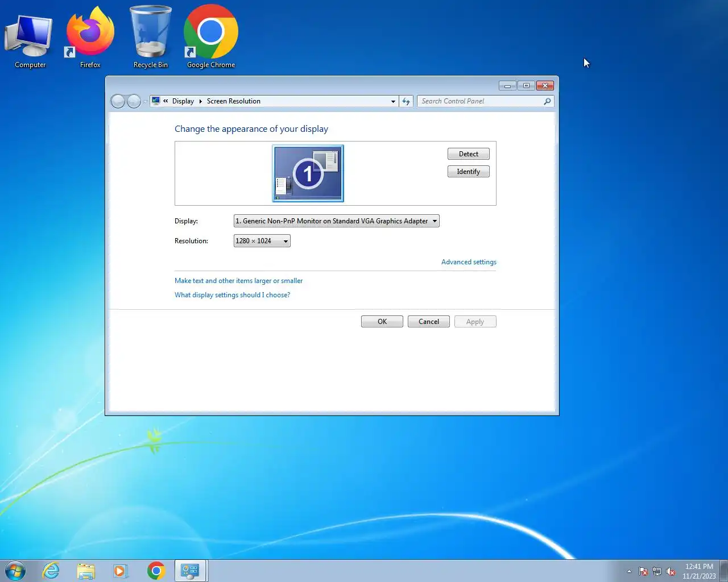The height and width of the screenshot is (582, 728).
Task: Open Windows Media Player from taskbar
Action: (121, 571)
